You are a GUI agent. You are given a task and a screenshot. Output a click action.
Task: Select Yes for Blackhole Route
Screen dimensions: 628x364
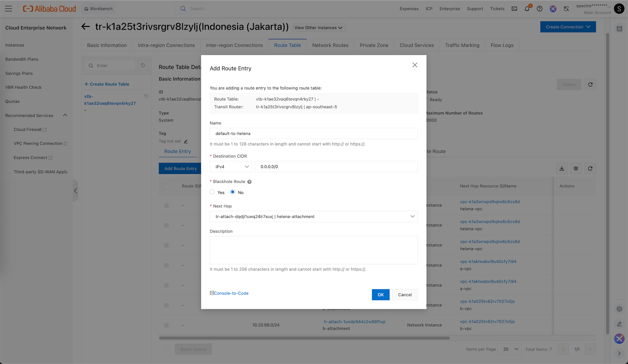(212, 192)
